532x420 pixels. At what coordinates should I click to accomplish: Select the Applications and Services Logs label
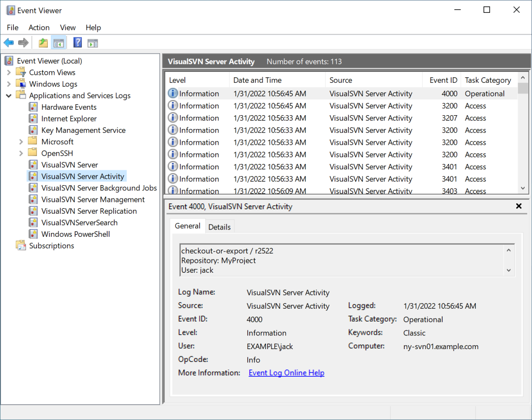coord(80,96)
